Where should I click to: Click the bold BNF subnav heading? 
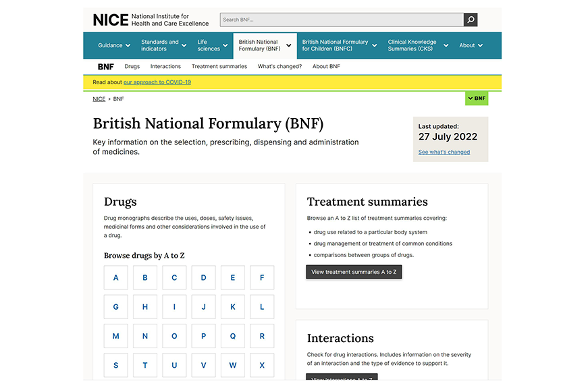click(106, 67)
